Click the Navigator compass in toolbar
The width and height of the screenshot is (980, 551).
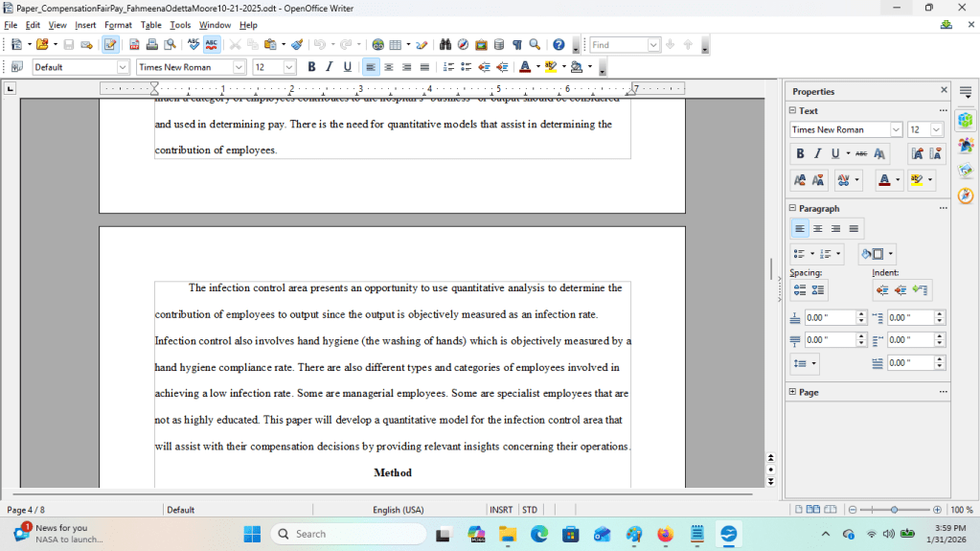pos(463,45)
